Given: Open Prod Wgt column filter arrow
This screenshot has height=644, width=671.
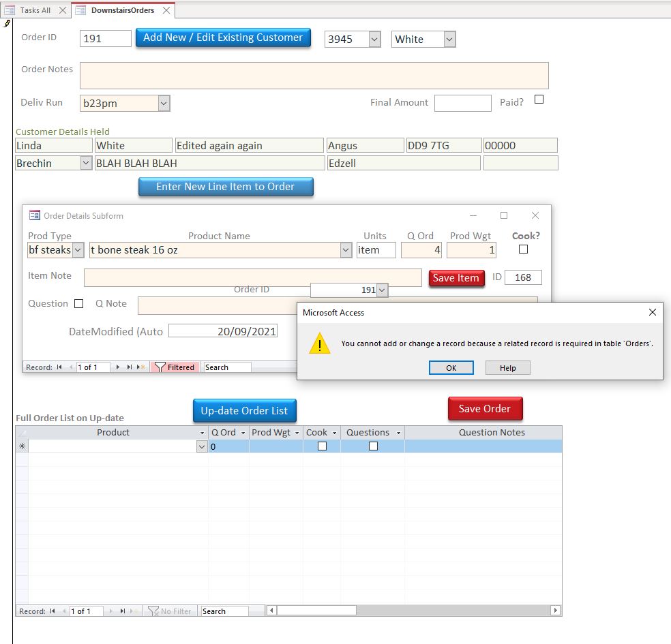Looking at the screenshot, I should coord(297,433).
